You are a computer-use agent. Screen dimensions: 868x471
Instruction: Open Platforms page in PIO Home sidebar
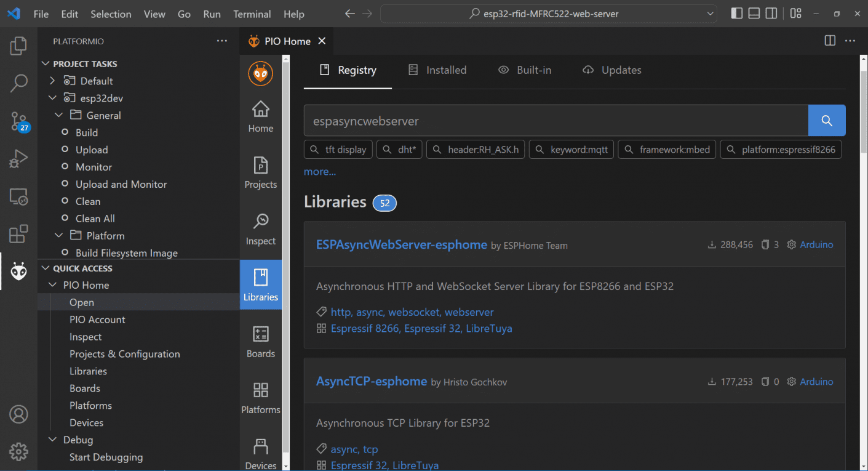[x=261, y=398]
